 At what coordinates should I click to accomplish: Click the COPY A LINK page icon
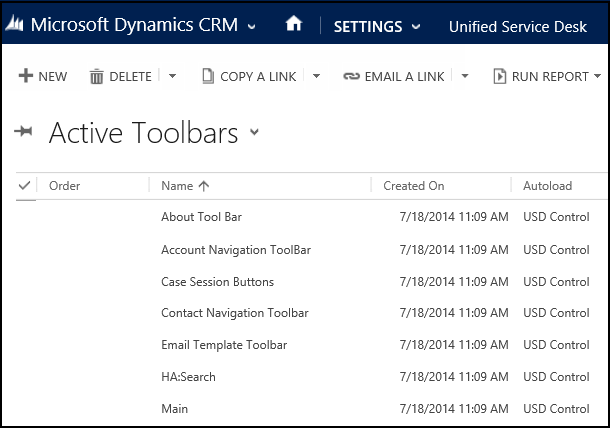(x=208, y=76)
